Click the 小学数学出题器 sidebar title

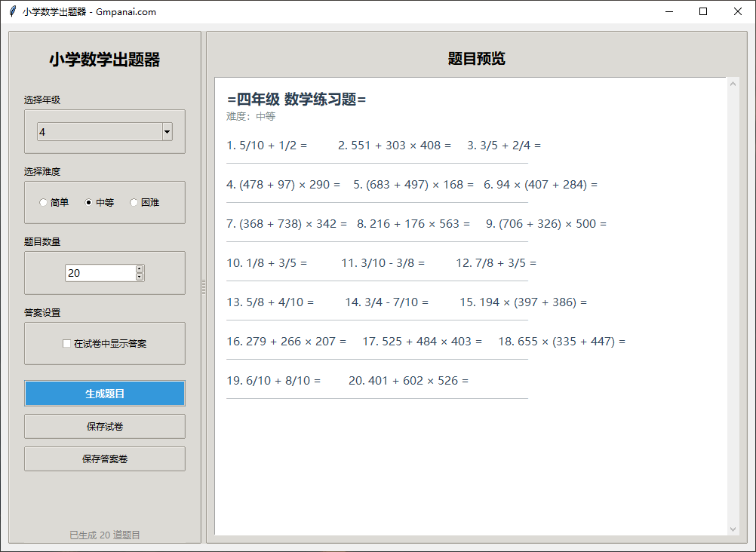tap(104, 59)
